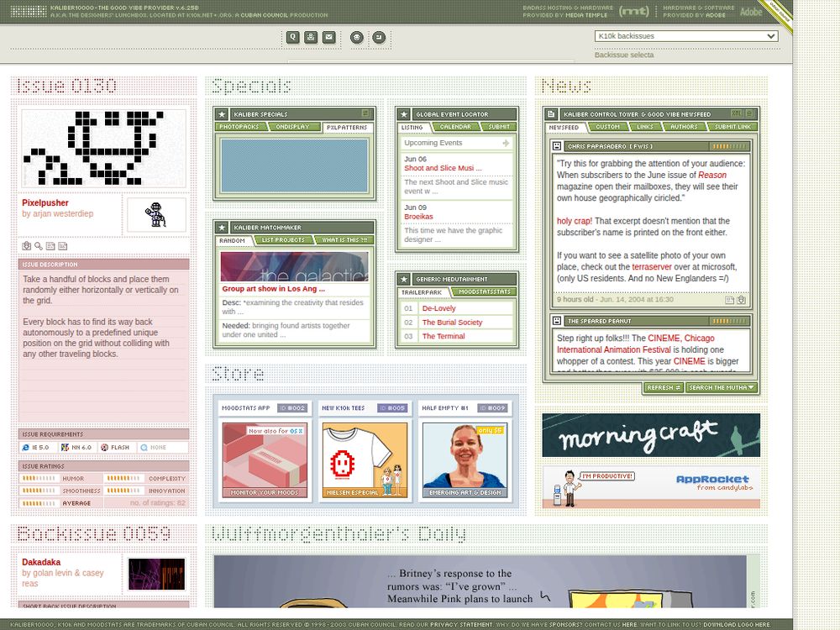Open the Group art show in Los Ang link
The height and width of the screenshot is (630, 840).
273,289
